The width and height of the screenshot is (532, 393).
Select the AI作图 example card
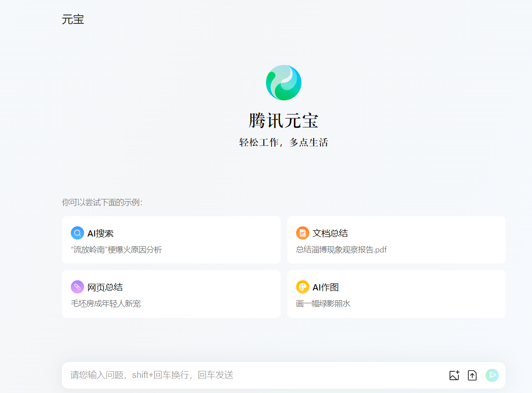point(397,294)
